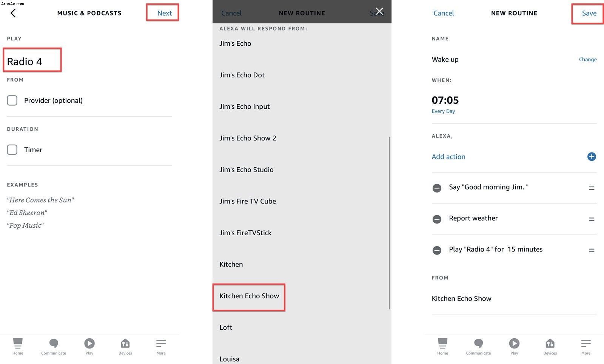Choose Loft device
Image resolution: width=604 pixels, height=364 pixels.
226,327
